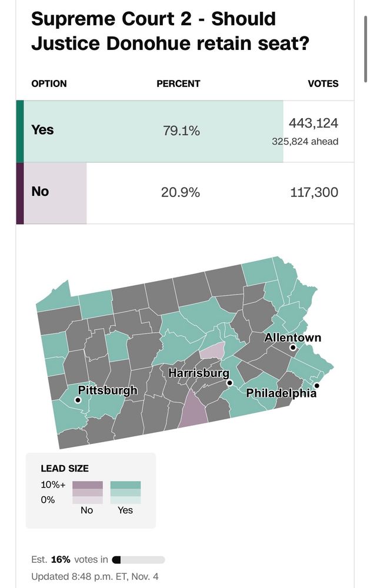Click the 'Yes' legend color swatch
The image size is (370, 588).
[x=125, y=492]
